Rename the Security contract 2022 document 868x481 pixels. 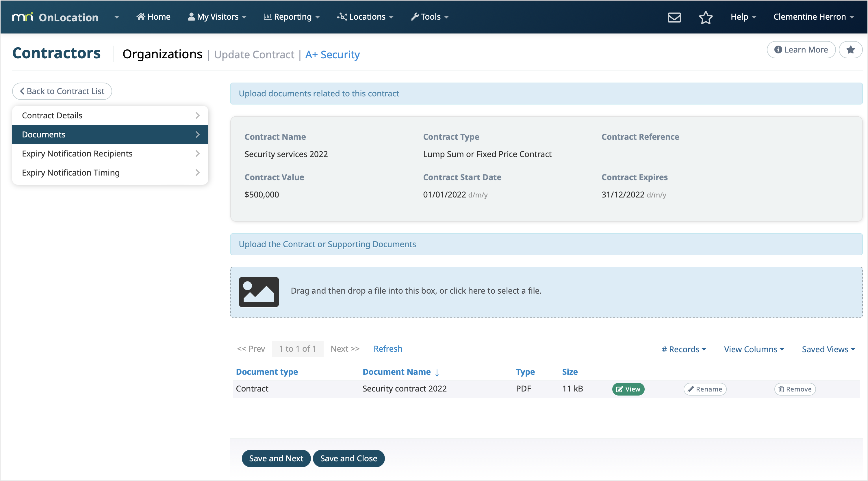point(705,389)
